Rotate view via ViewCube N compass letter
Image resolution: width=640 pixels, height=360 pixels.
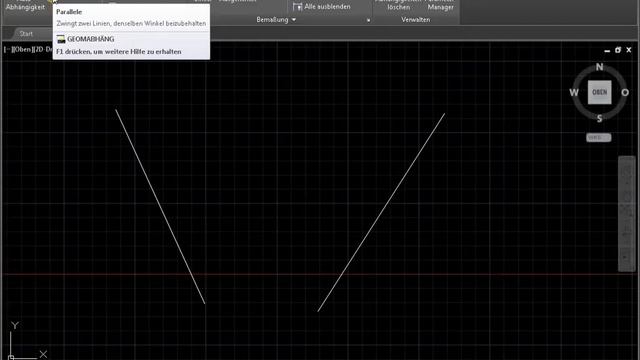pos(599,67)
